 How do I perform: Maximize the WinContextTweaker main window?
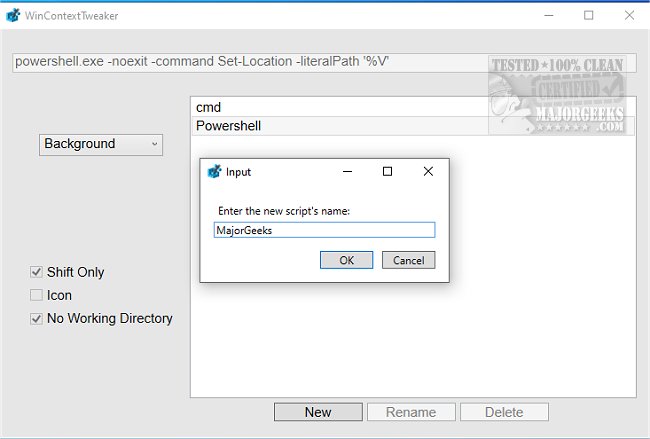click(589, 15)
